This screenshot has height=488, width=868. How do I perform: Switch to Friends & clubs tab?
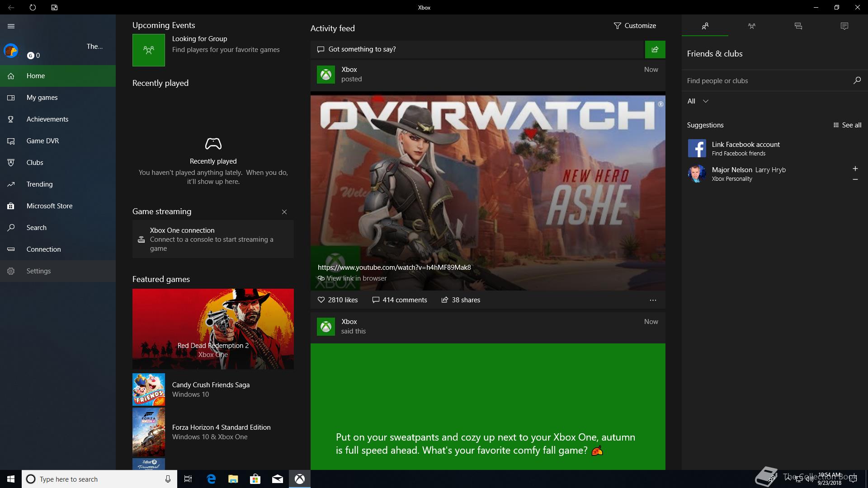tap(705, 26)
